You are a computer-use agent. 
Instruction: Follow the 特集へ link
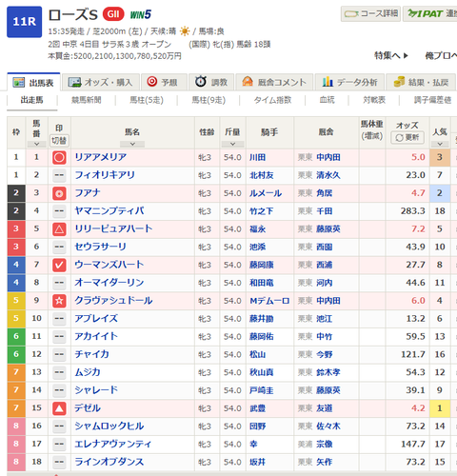(x=391, y=56)
